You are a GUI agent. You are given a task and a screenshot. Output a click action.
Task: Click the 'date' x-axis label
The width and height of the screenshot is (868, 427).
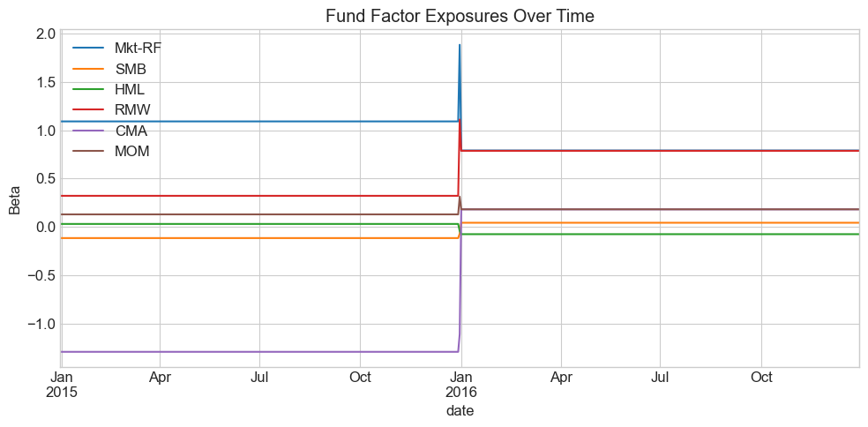coord(460,411)
